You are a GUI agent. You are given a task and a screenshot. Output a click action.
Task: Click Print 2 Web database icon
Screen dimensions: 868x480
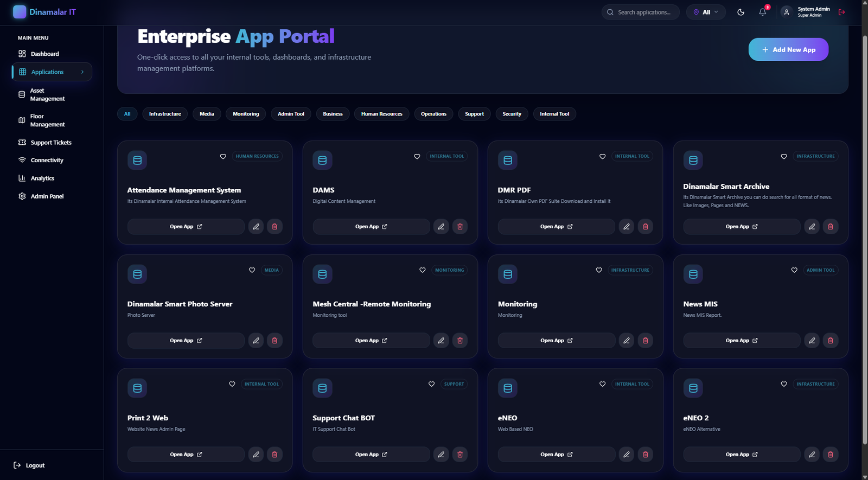137,388
